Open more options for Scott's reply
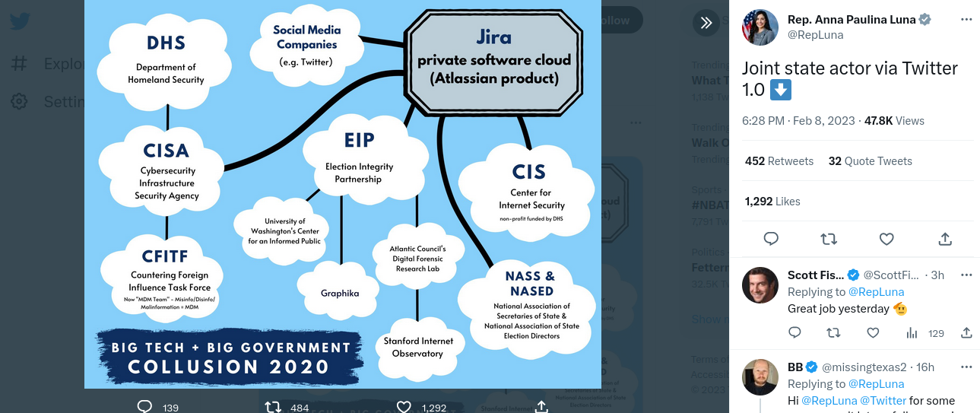The width and height of the screenshot is (980, 413). 966,275
